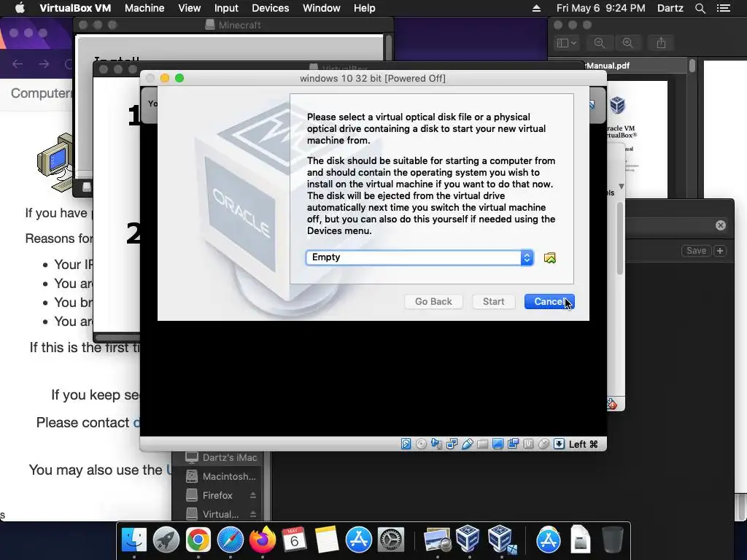The height and width of the screenshot is (560, 747).
Task: Click the network adapters indicator icon
Action: [x=452, y=444]
